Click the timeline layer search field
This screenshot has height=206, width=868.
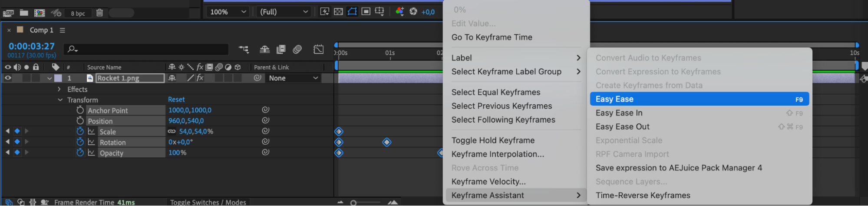[x=146, y=49]
